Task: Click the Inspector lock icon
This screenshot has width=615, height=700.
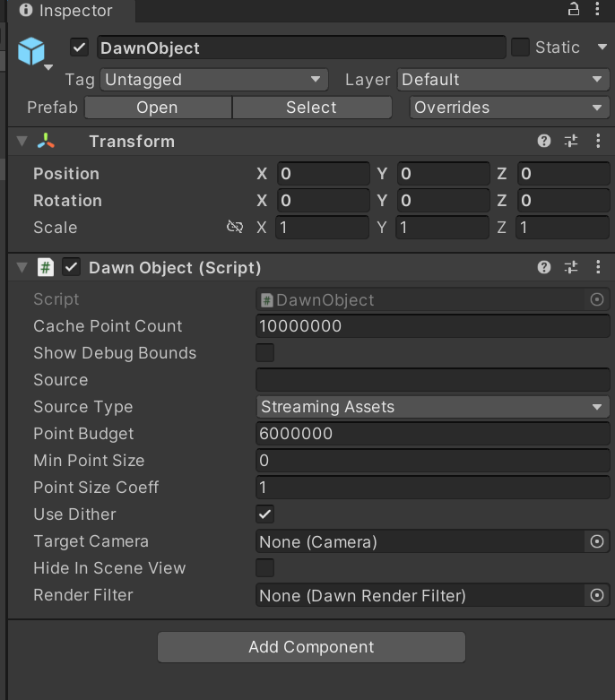Action: [574, 10]
